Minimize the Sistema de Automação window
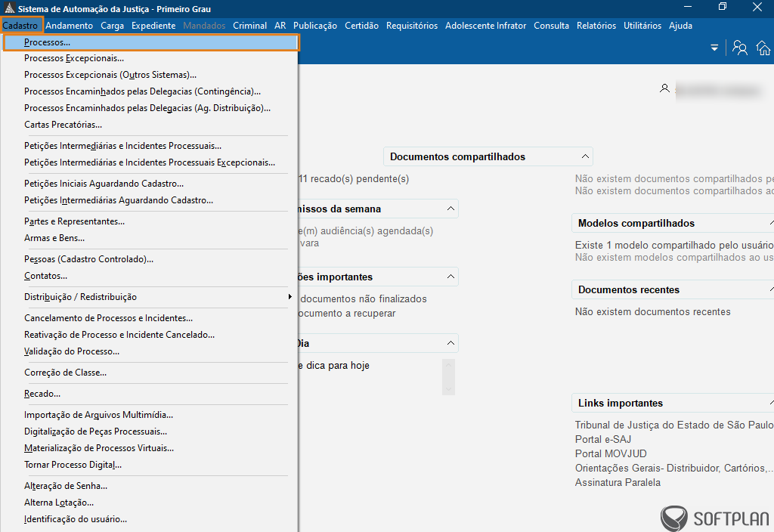Screen dimensions: 774x532 click(688, 6)
